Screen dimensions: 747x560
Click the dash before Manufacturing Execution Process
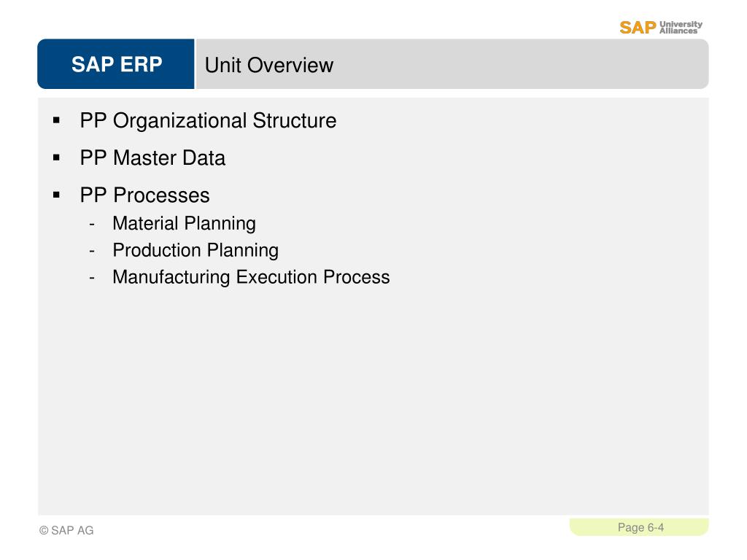coord(92,278)
